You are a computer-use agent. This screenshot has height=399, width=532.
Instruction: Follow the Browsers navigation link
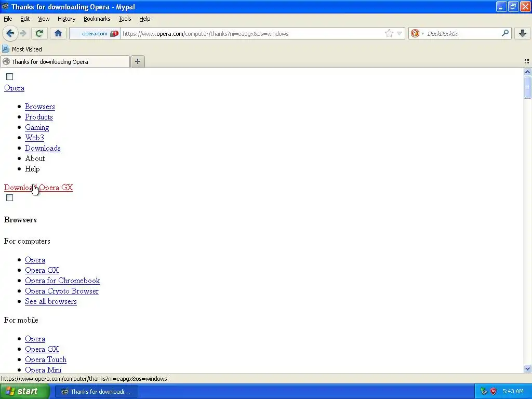click(39, 107)
